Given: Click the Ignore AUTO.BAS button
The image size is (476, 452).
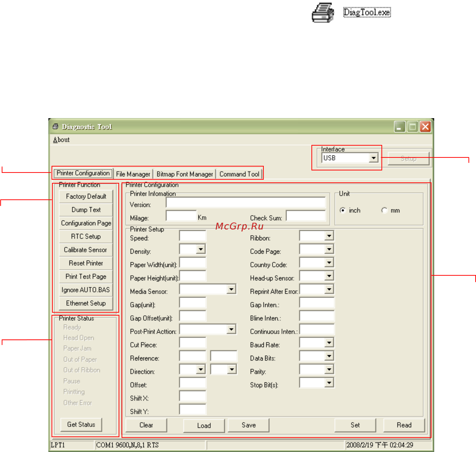Looking at the screenshot, I should [86, 290].
